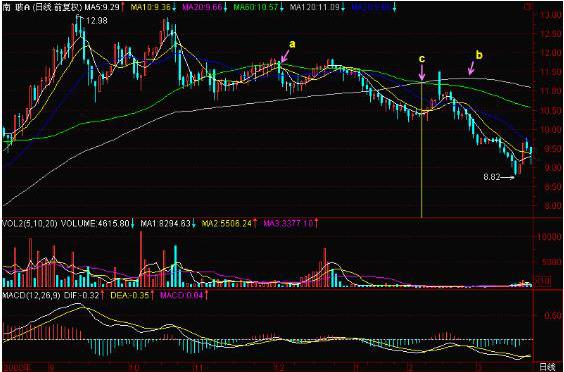Open MACD(12,26,9) indicator settings

31,296
